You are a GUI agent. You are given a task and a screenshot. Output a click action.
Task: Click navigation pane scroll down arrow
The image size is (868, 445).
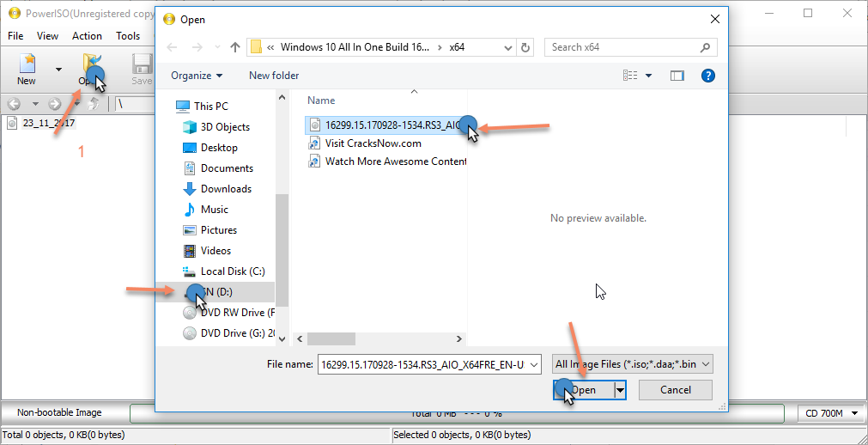282,338
